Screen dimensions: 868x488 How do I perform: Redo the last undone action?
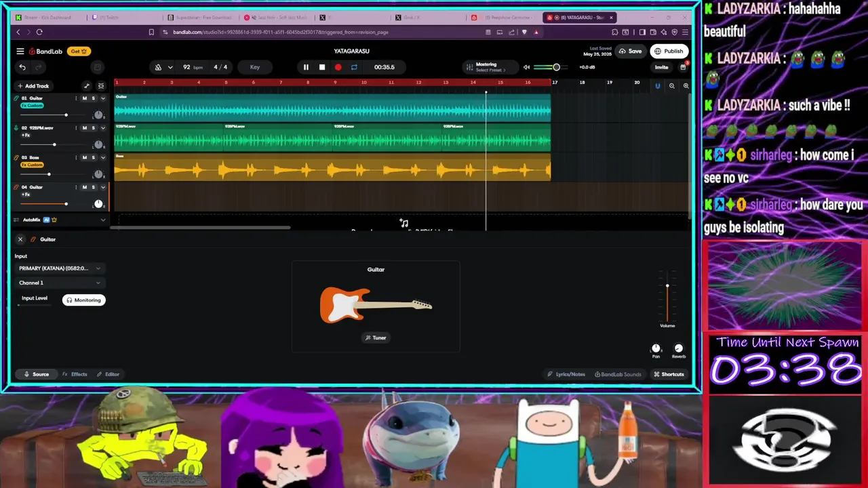click(38, 67)
